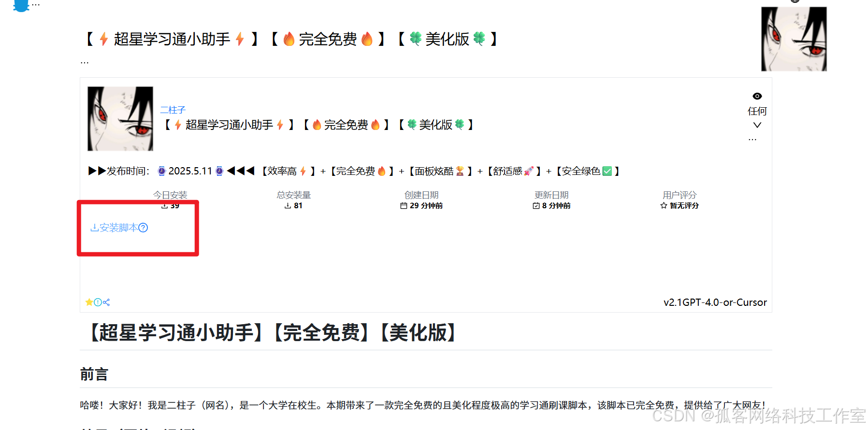Click the ellipsis below the page heading
The image size is (868, 430).
(85, 62)
